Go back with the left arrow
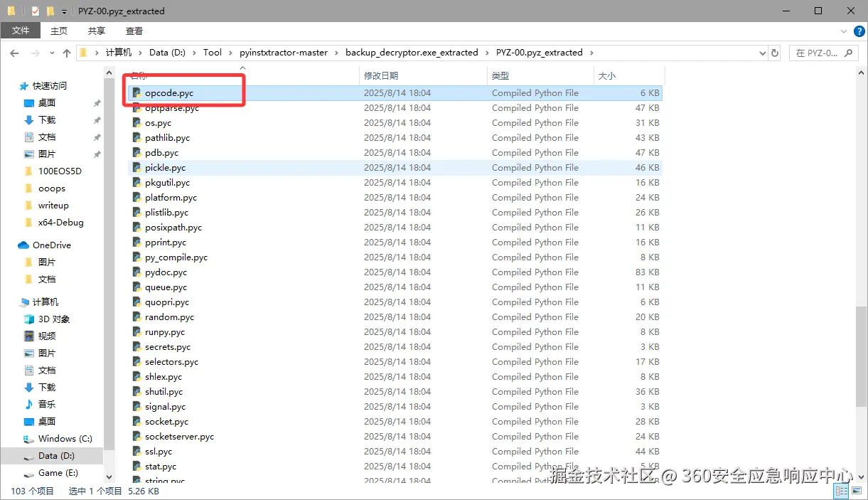The height and width of the screenshot is (500, 868). pyautogui.click(x=14, y=53)
